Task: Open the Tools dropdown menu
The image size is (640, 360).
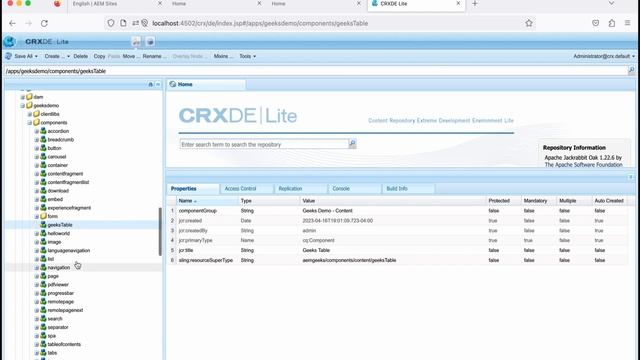Action: [x=247, y=56]
